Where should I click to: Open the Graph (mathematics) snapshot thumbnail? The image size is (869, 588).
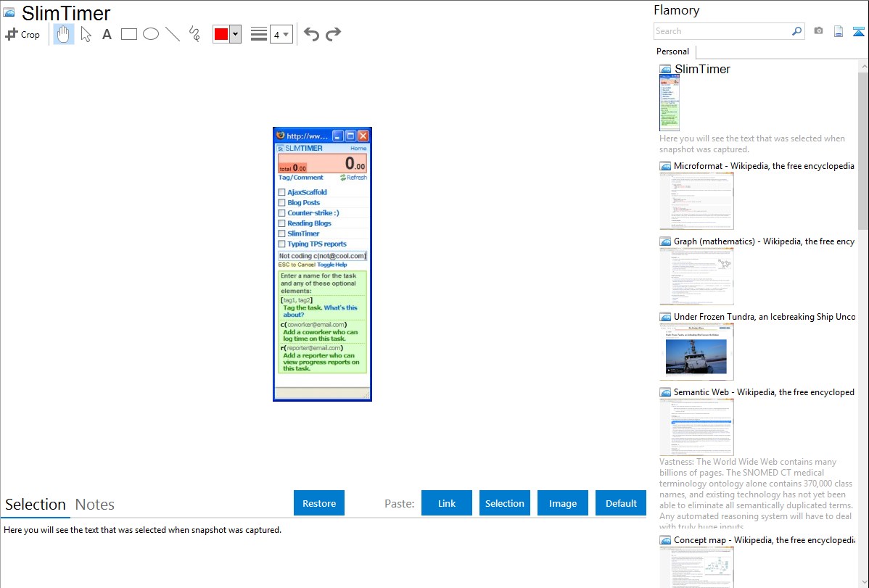click(x=696, y=276)
